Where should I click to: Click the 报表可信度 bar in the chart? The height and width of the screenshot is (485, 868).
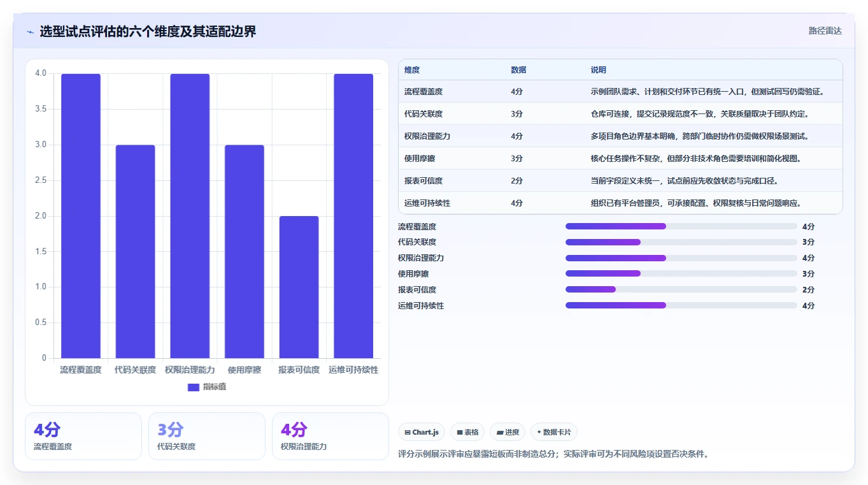pos(299,287)
